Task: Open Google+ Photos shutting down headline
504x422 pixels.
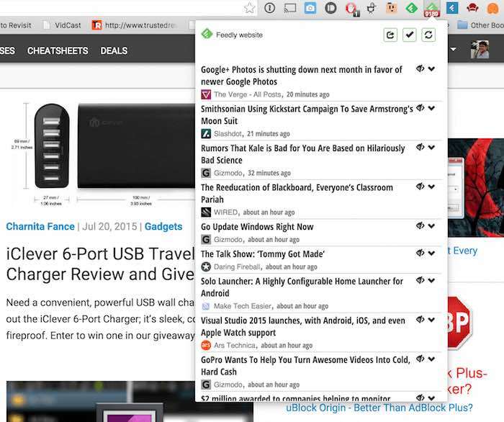Action: click(x=302, y=76)
